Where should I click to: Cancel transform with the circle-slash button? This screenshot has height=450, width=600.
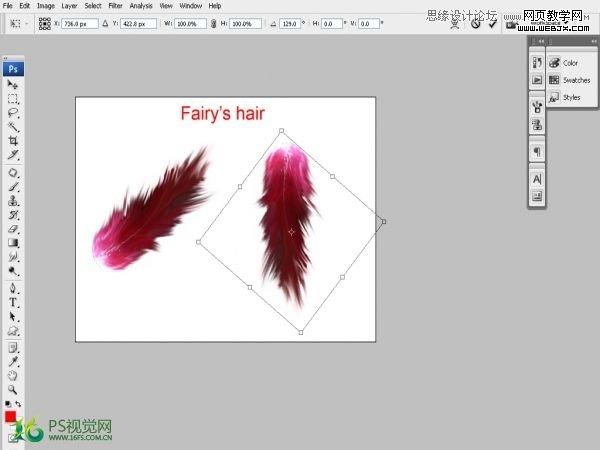tap(476, 22)
